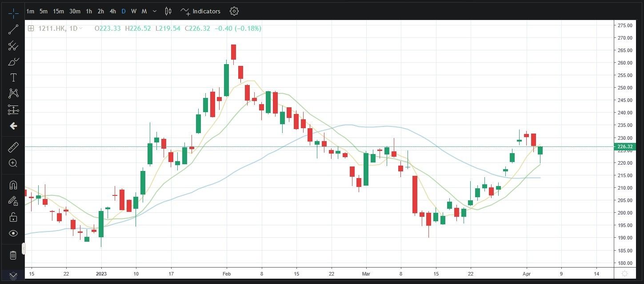Toggle lock all drawing tools

tap(13, 217)
